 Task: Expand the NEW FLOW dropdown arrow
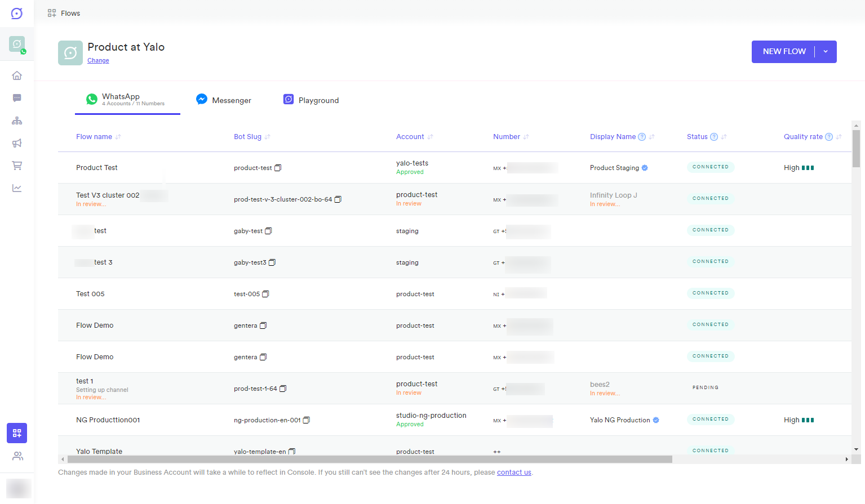(x=826, y=52)
